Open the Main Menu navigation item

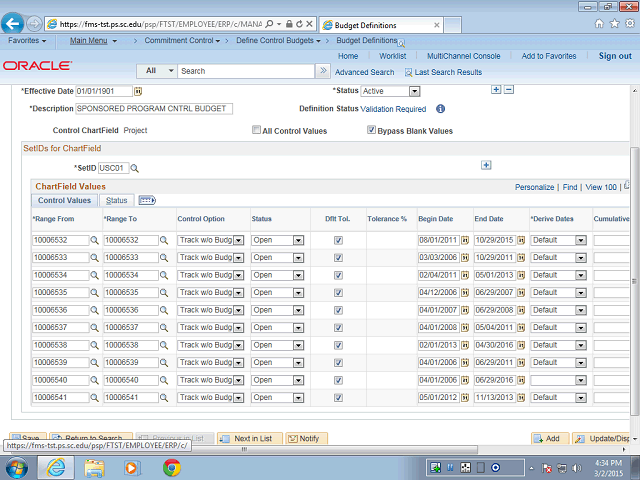89,41
